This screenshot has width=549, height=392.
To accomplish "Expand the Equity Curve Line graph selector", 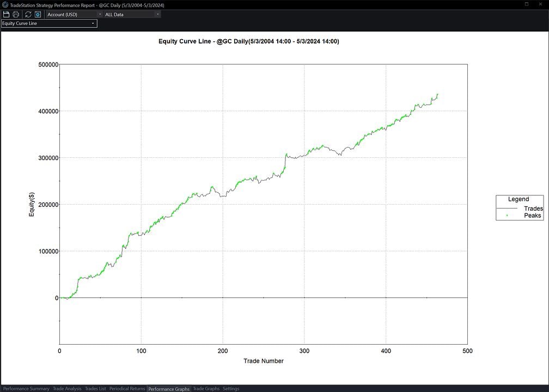I will [49, 23].
